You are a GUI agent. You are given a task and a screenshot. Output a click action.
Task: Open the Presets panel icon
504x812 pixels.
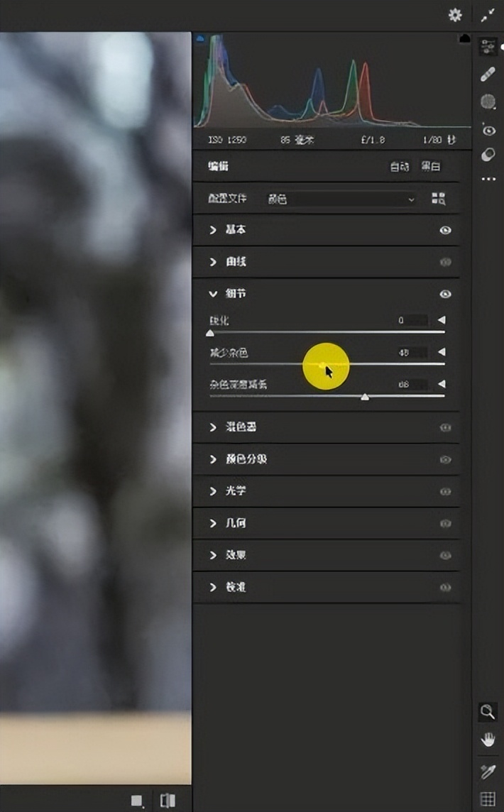[x=488, y=154]
